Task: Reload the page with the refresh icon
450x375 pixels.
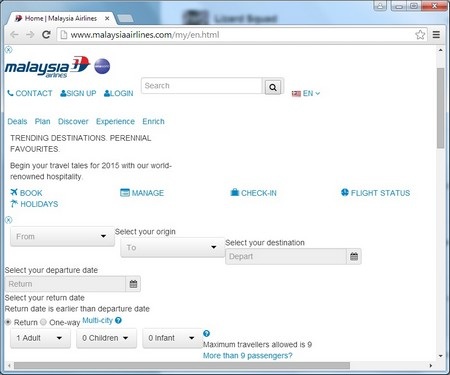Action: 46,35
